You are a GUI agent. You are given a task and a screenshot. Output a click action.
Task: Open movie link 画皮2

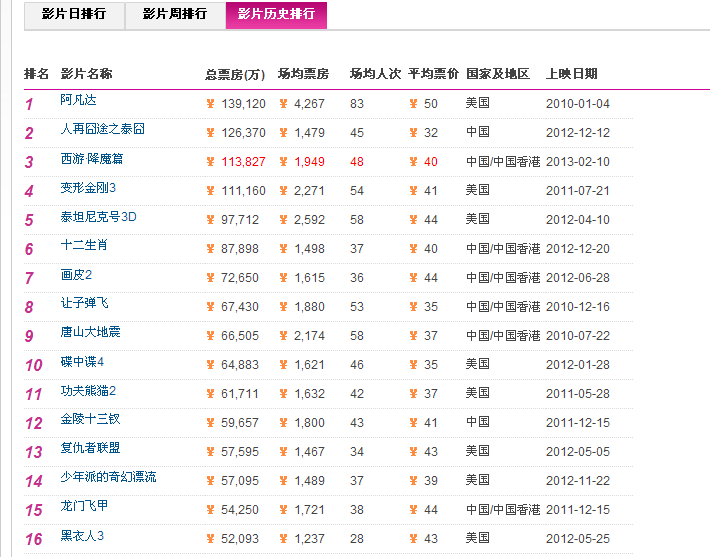click(76, 274)
